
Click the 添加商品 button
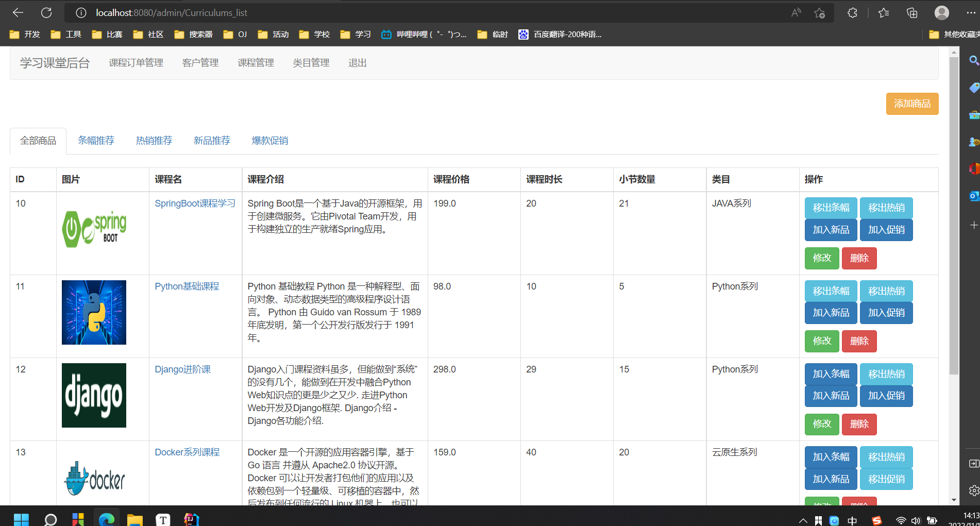912,104
